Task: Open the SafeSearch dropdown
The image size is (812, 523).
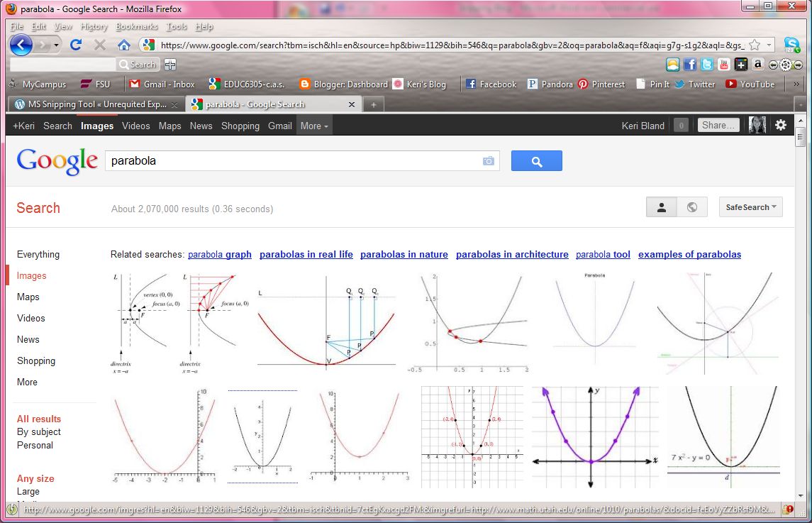Action: click(751, 207)
